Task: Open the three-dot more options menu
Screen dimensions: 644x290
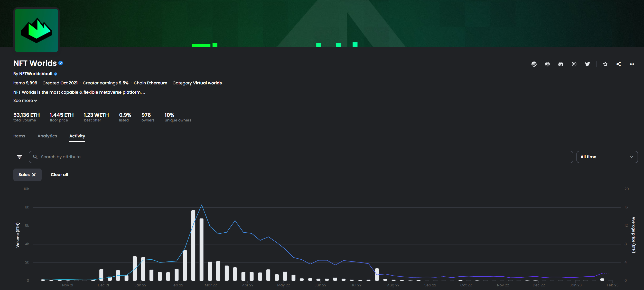Action: click(632, 64)
